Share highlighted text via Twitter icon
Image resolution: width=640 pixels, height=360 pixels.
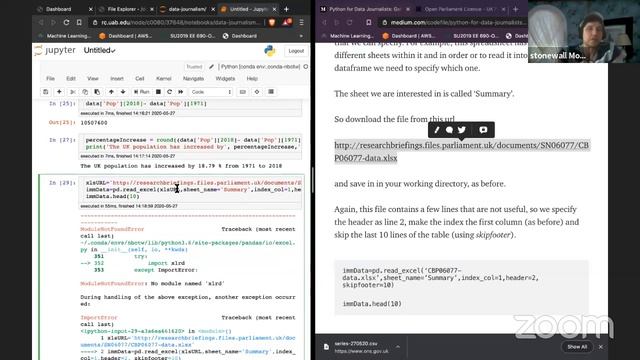click(x=462, y=130)
